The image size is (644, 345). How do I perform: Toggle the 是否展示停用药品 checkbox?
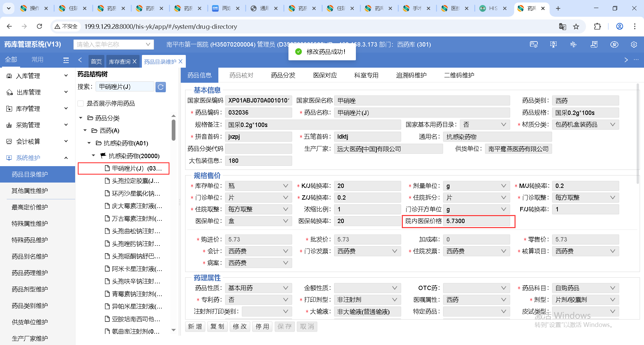80,103
